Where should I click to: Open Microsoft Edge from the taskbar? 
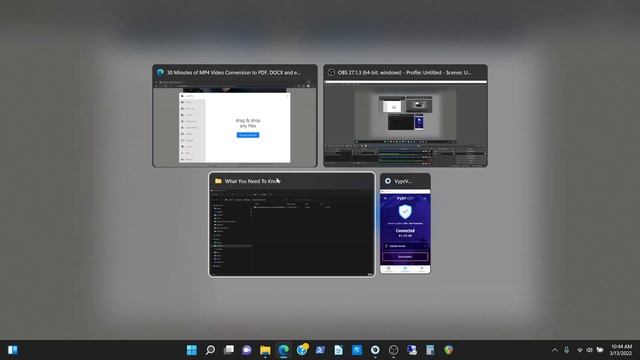point(283,350)
